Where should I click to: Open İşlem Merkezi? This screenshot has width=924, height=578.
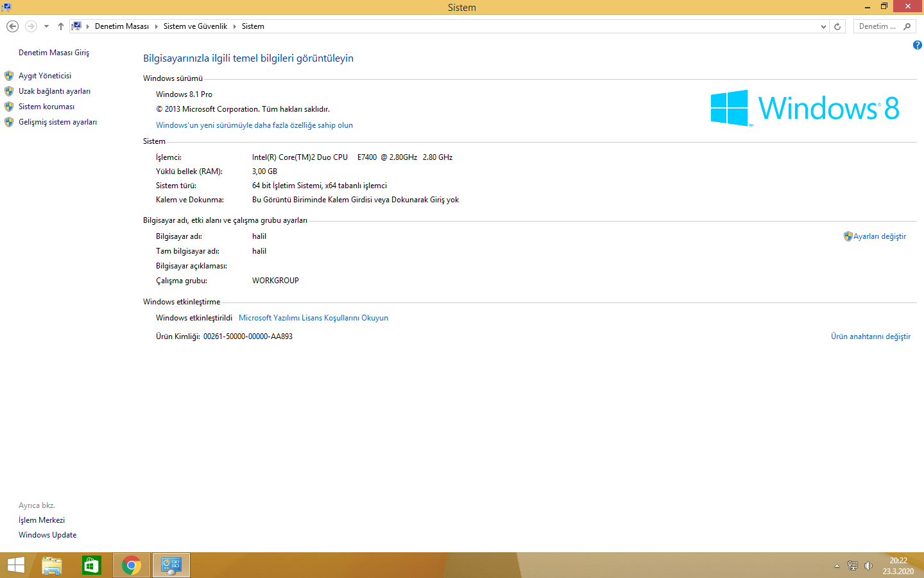42,520
